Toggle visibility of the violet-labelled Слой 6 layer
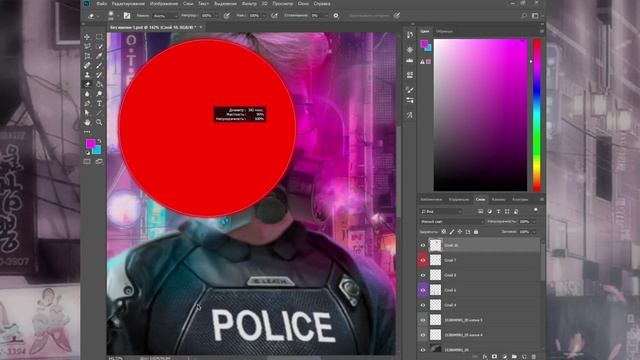Screen dimensions: 640x360 [x=423, y=290]
